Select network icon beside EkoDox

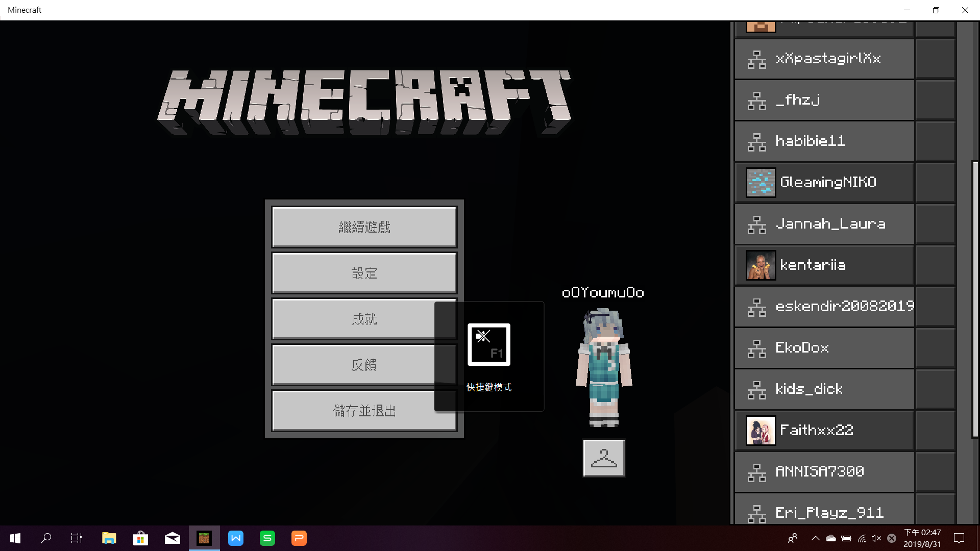coord(757,348)
